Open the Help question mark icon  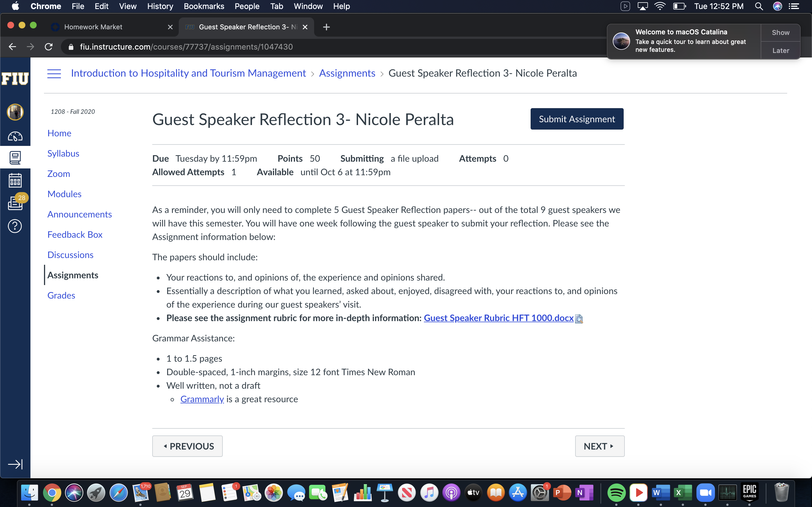[x=15, y=226]
